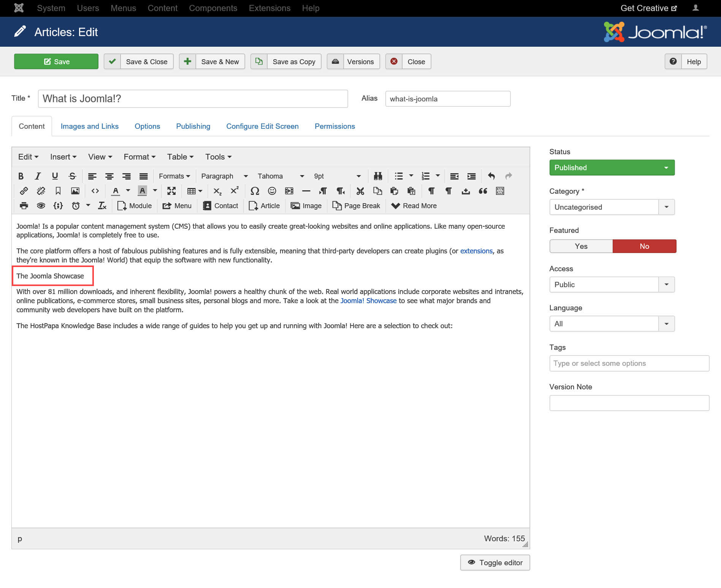Switch to Images and Links tab
This screenshot has width=721, height=588.
(89, 126)
